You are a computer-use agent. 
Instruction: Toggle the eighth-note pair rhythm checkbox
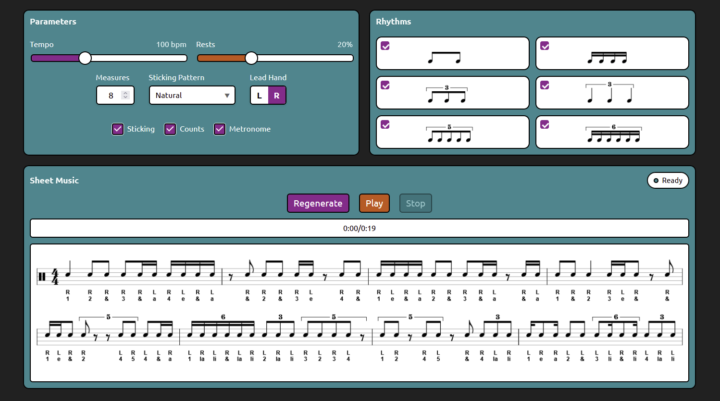[x=385, y=46]
